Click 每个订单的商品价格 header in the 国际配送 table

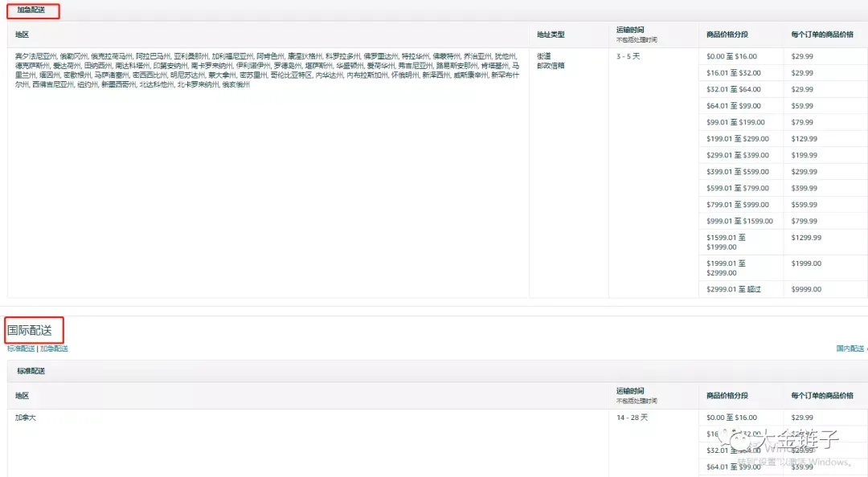coord(822,396)
